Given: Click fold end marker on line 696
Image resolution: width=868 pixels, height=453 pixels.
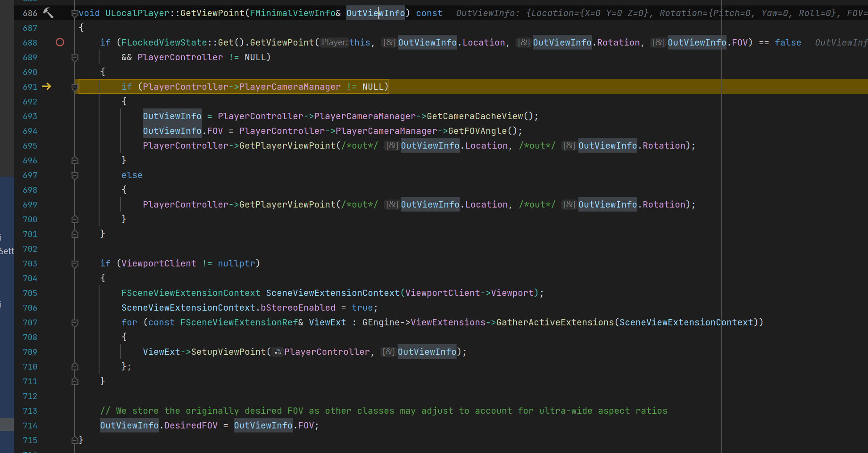Looking at the screenshot, I should [x=75, y=160].
